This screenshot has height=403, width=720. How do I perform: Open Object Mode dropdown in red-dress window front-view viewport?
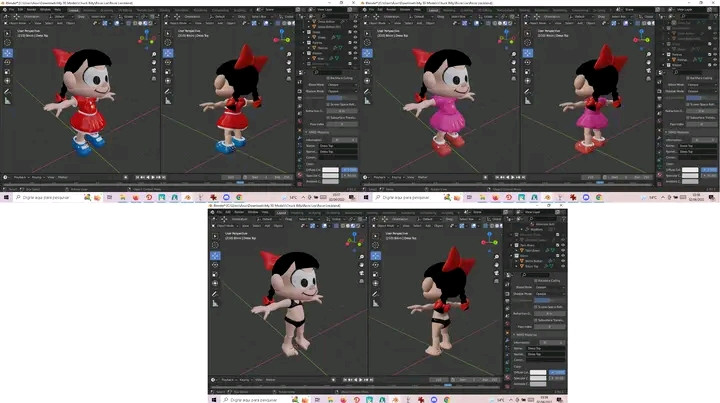17,23
